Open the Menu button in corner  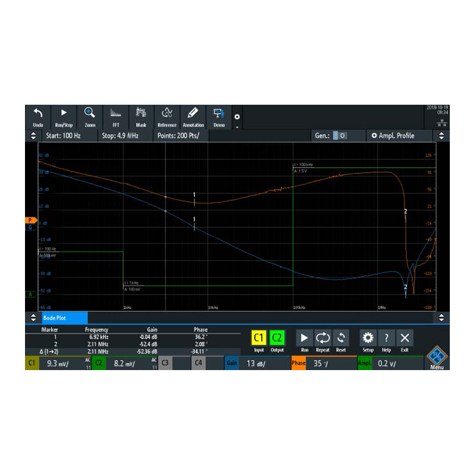437,359
